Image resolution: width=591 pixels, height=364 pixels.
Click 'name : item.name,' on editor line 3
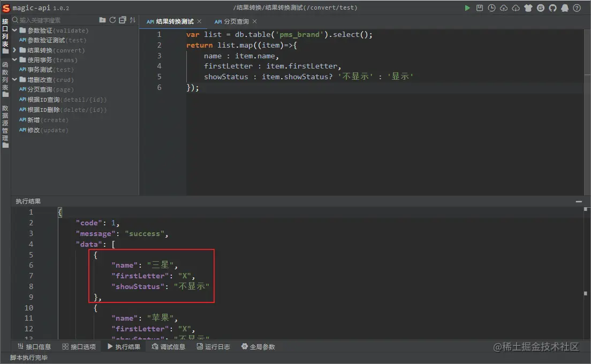point(241,56)
